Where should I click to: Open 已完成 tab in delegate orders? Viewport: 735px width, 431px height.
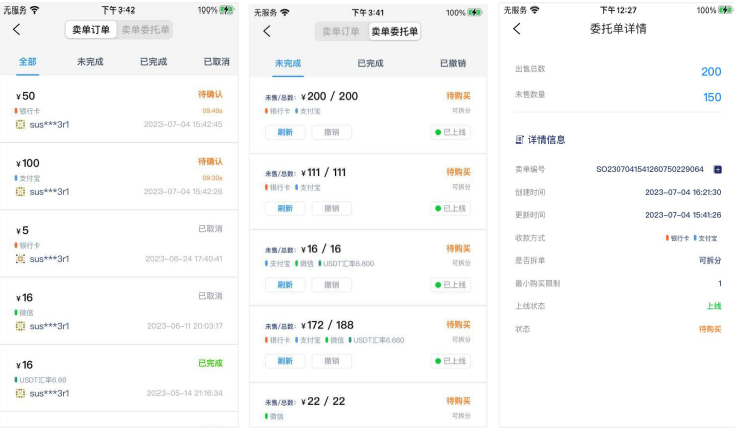[x=370, y=63]
